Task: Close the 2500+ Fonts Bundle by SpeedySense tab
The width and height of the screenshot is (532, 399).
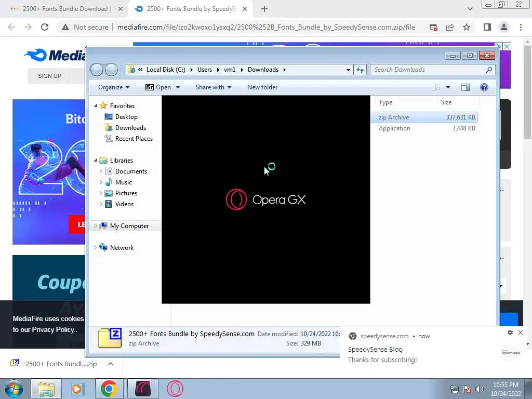Action: [x=245, y=9]
